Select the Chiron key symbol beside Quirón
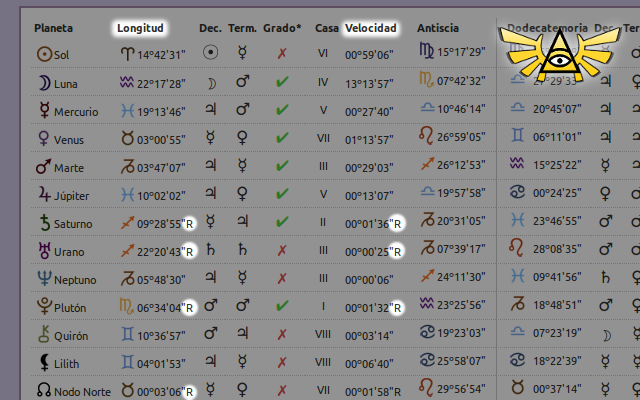This screenshot has height=400, width=640. click(x=44, y=334)
